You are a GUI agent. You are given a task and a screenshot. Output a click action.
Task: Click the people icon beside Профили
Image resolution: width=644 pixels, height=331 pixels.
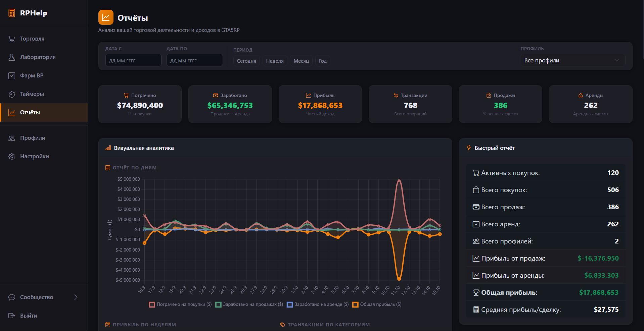(x=12, y=138)
